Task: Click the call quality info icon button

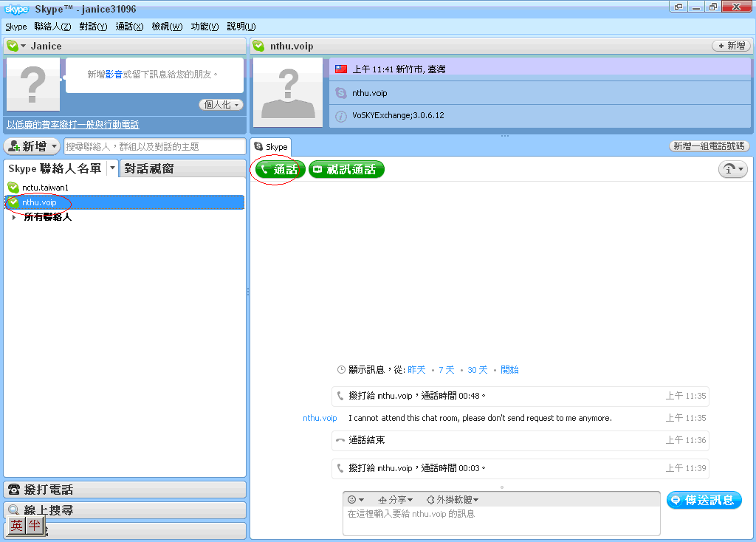Action: (732, 169)
